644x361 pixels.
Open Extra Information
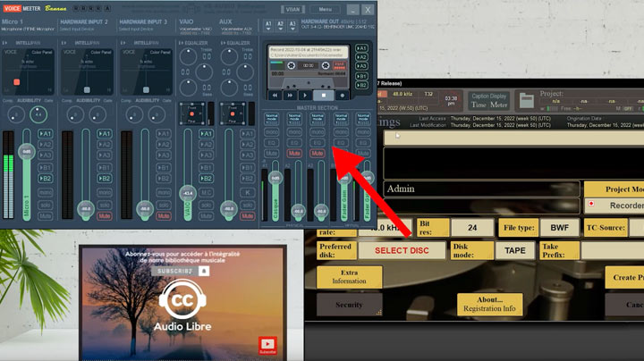point(349,277)
